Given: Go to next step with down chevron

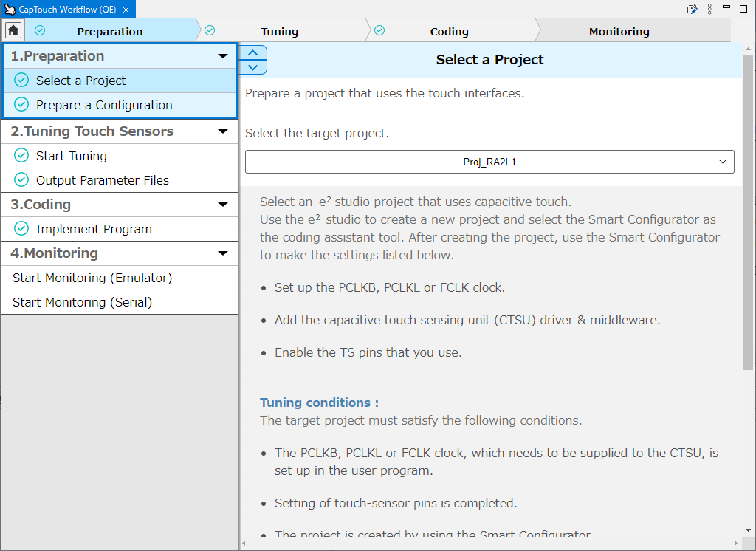Looking at the screenshot, I should tap(252, 67).
